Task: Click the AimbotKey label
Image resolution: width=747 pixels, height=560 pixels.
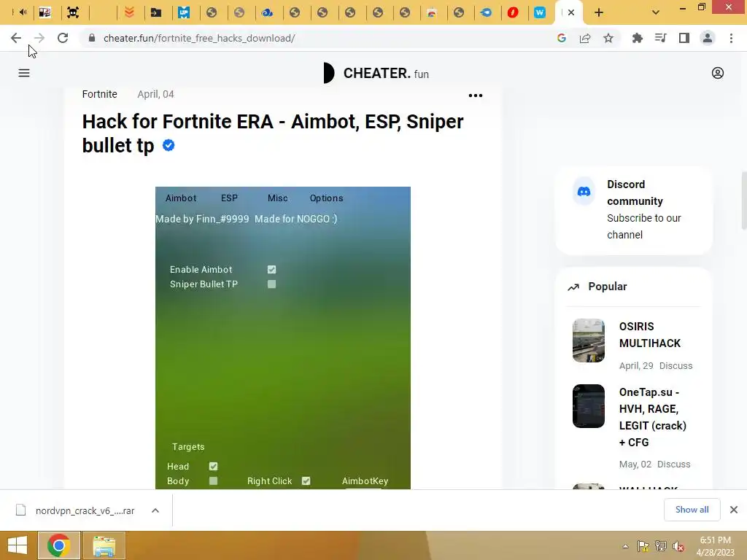Action: click(365, 481)
